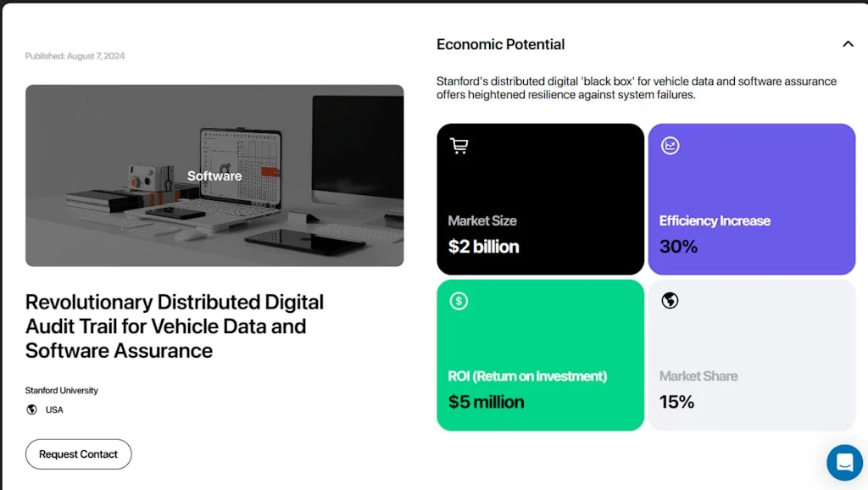Click the globe icon in Market Share card
The height and width of the screenshot is (490, 868).
pos(670,301)
